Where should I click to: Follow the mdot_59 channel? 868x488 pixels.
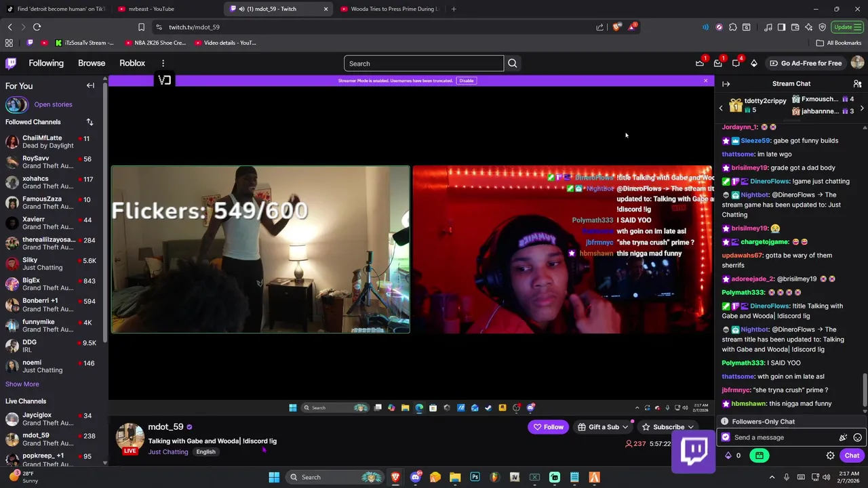(548, 427)
